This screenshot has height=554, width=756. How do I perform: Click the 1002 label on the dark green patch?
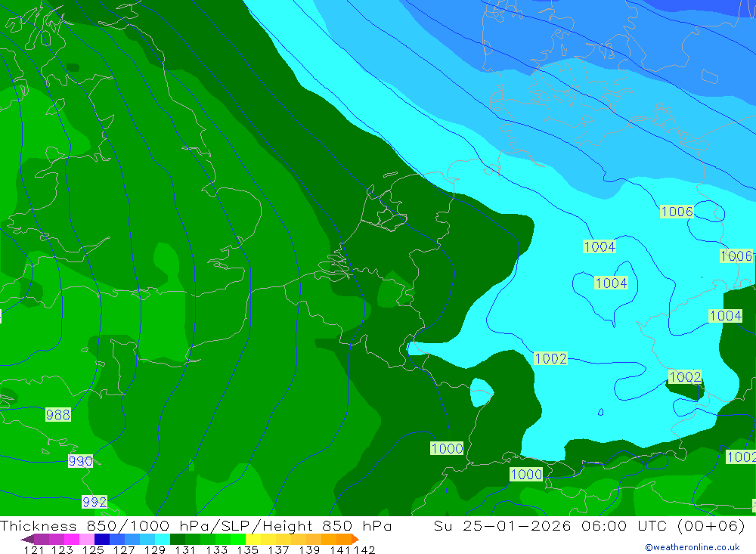(x=685, y=376)
